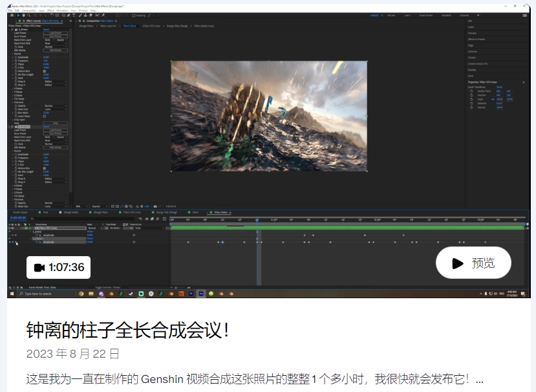Open the Composition menu
The width and height of the screenshot is (536, 392).
point(29,10)
